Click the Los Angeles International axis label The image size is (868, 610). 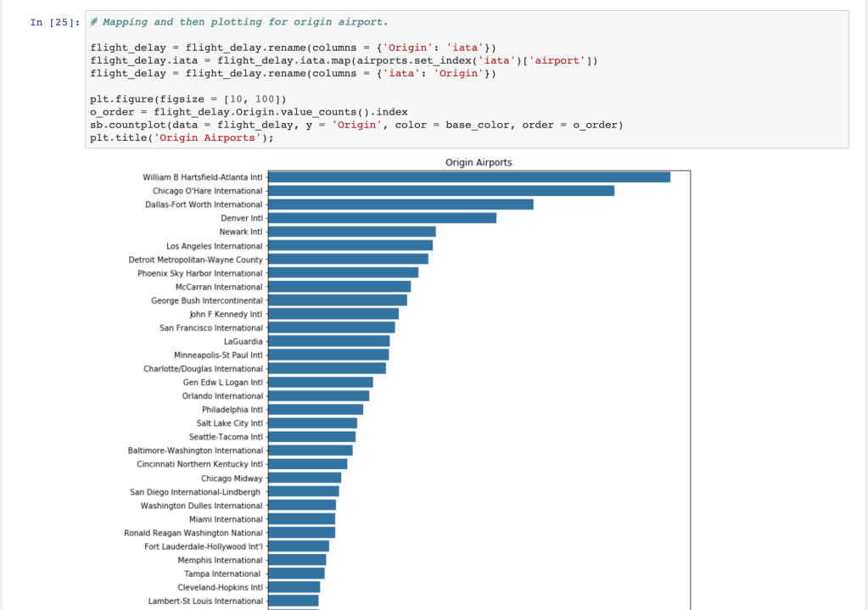pos(214,246)
